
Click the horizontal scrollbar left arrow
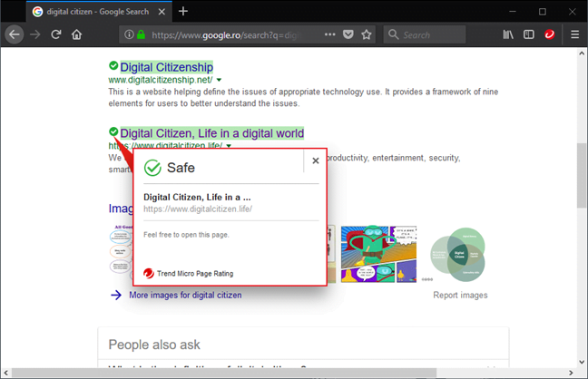[x=5, y=373]
